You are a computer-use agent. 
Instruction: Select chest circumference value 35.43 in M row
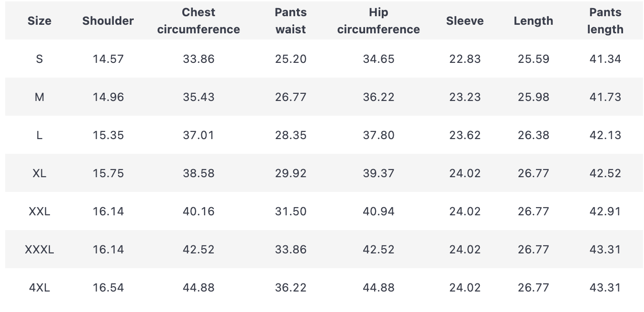coord(198,97)
